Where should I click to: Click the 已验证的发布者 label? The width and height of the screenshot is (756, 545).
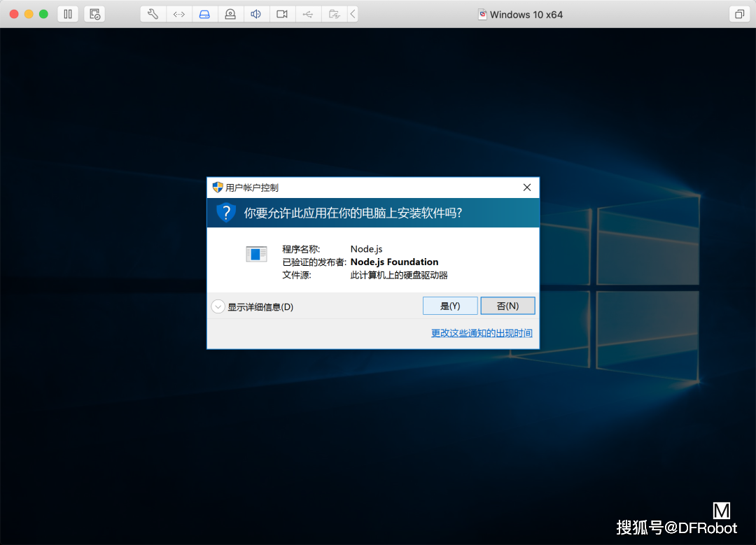314,262
